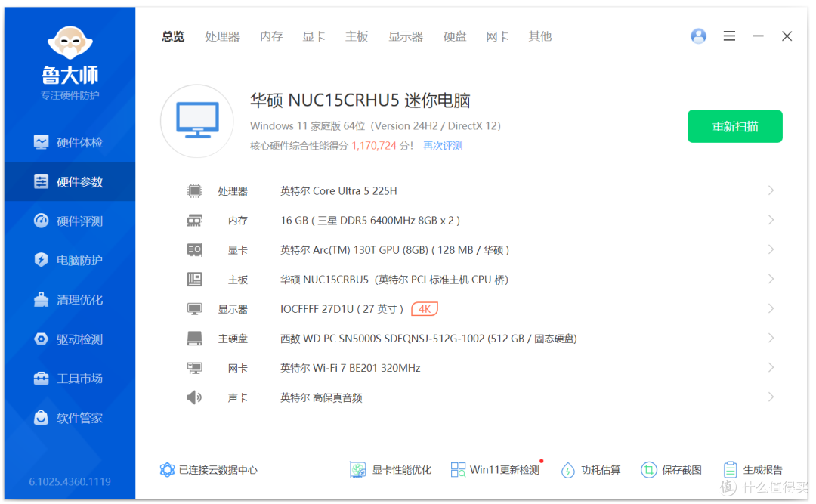
Task: Click 英特尔 高保真音频 text
Action: point(321,397)
